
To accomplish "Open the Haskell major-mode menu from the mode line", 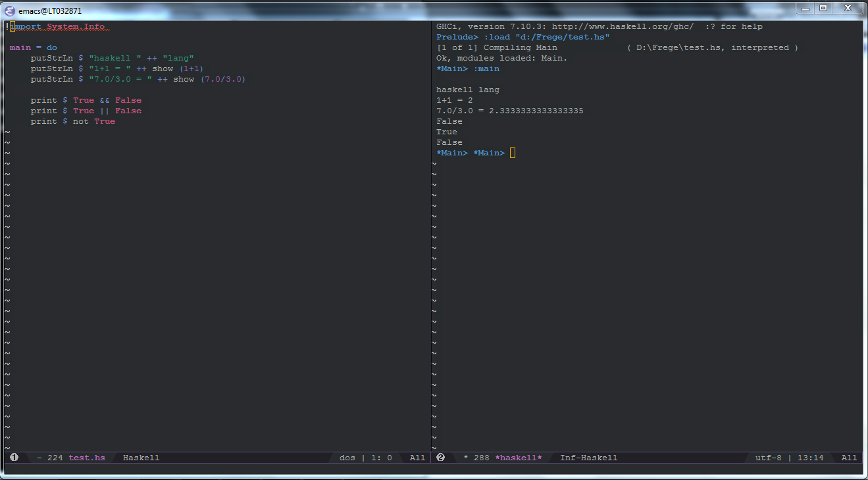I will [x=140, y=457].
